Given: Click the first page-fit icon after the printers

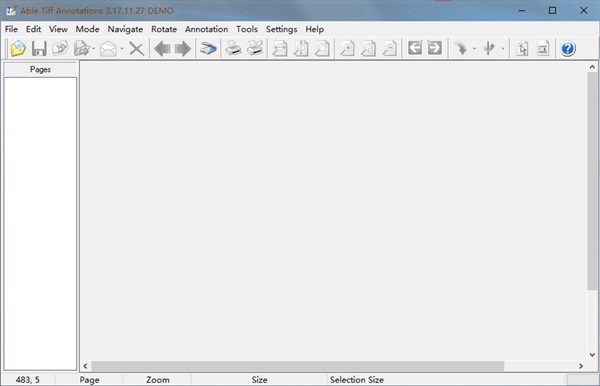Looking at the screenshot, I should [x=280, y=49].
